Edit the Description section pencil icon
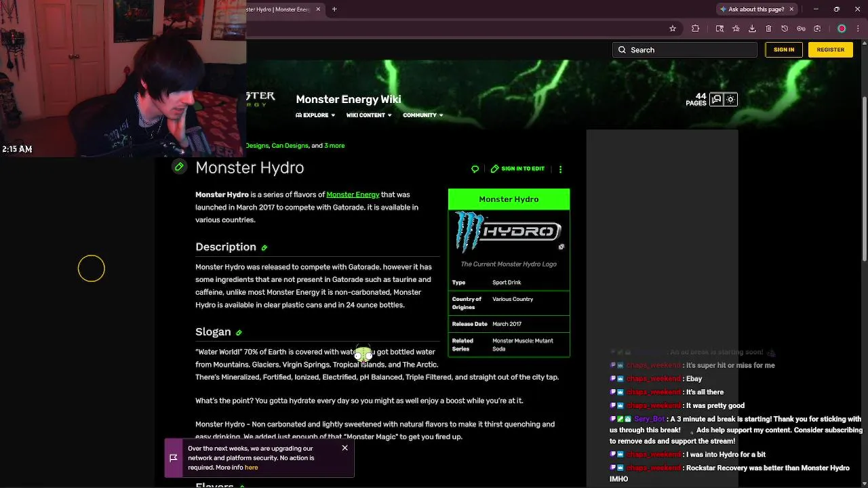 click(264, 248)
